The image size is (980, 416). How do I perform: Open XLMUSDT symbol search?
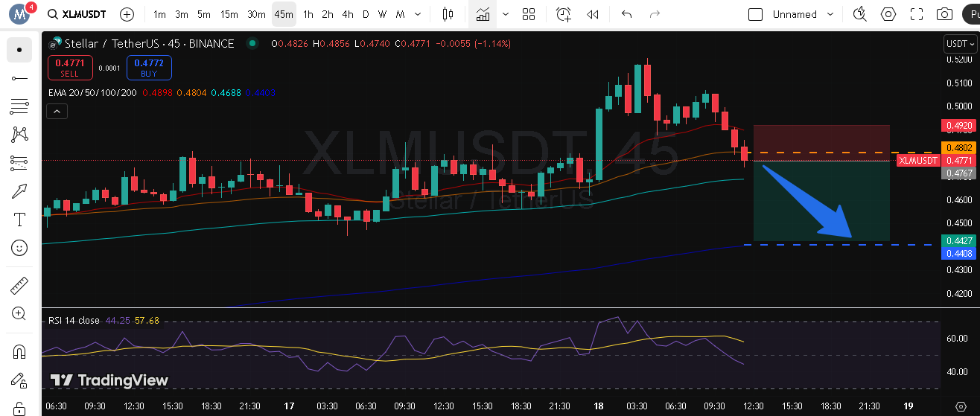pyautogui.click(x=77, y=14)
